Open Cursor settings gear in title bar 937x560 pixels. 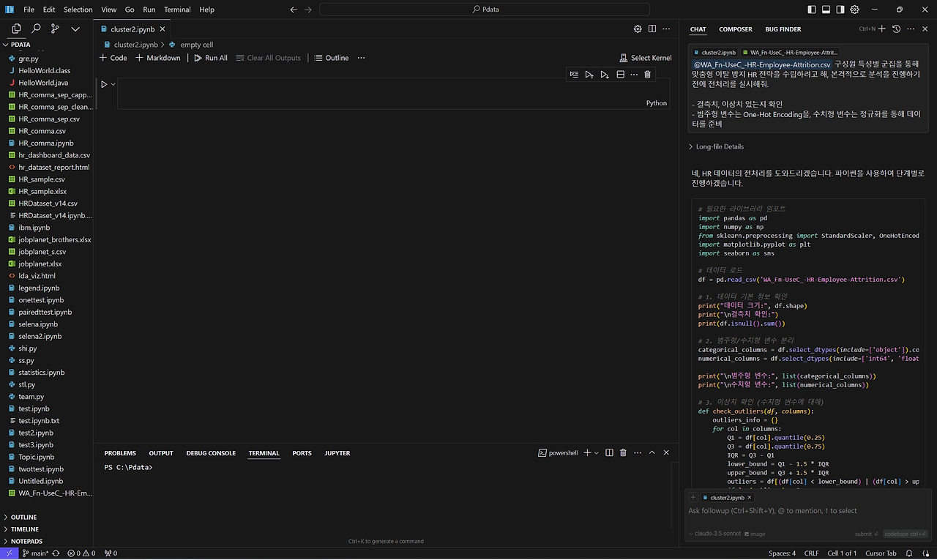coord(854,10)
